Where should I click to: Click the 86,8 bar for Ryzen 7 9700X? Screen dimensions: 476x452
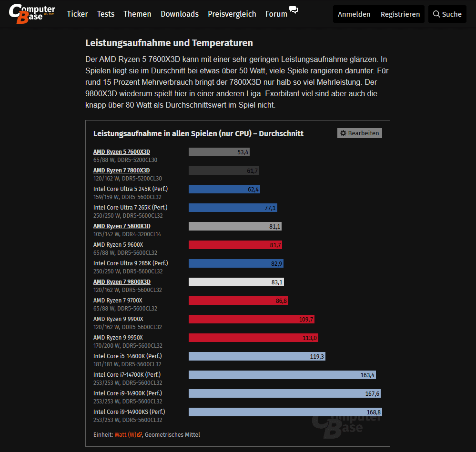pyautogui.click(x=238, y=301)
